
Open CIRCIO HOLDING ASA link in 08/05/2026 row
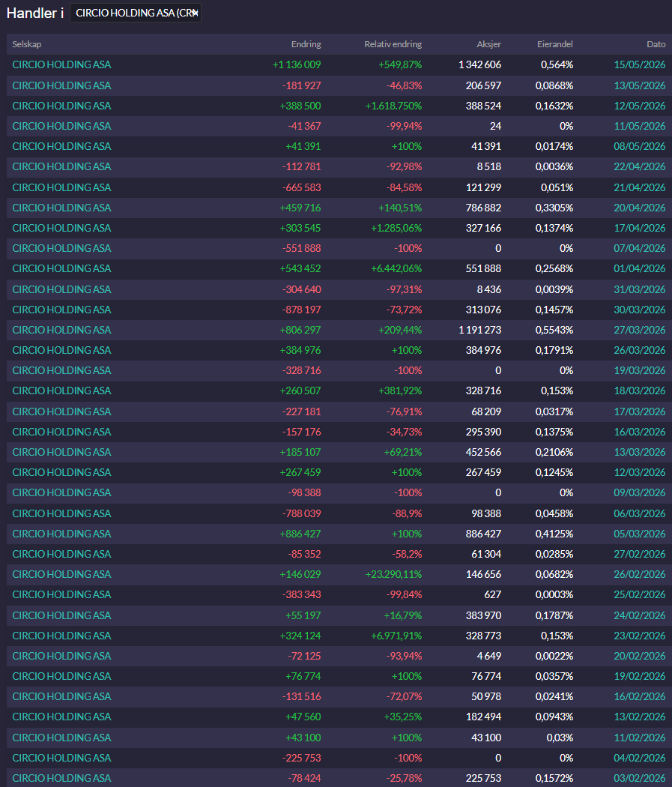(x=61, y=147)
